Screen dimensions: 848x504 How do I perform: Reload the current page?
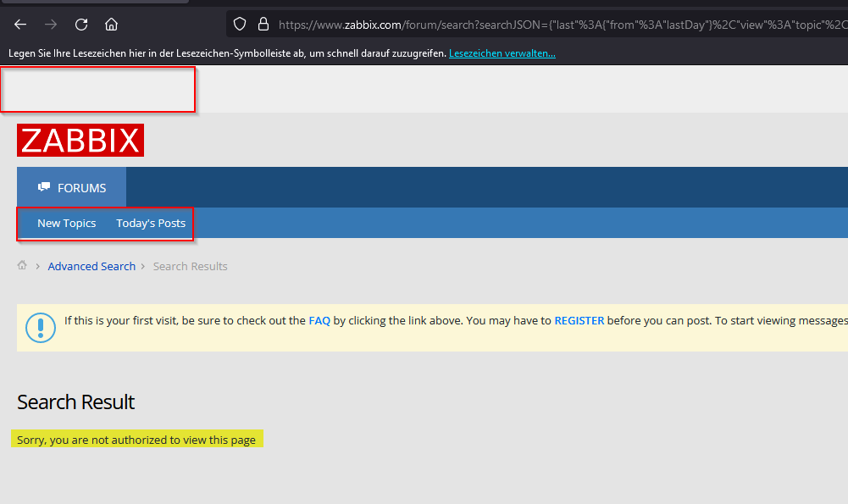(80, 25)
